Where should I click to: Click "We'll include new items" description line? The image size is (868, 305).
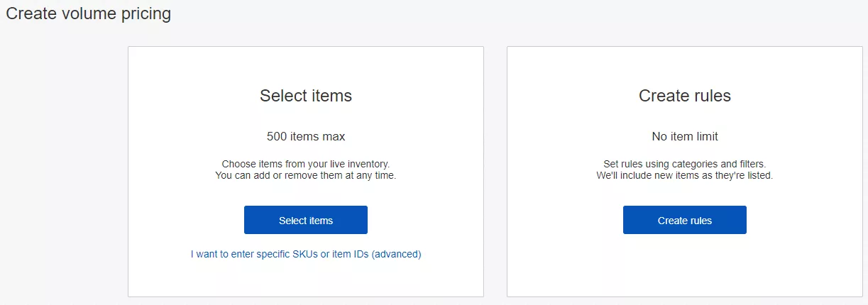(x=685, y=175)
